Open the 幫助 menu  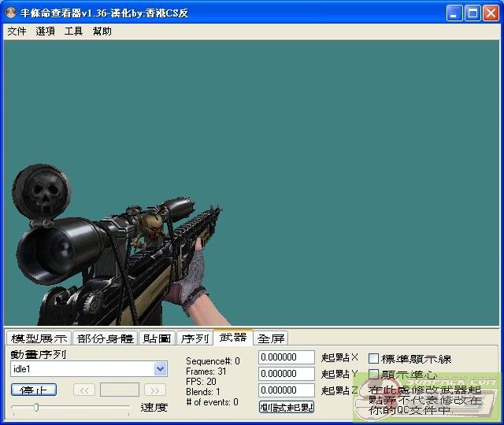[102, 31]
